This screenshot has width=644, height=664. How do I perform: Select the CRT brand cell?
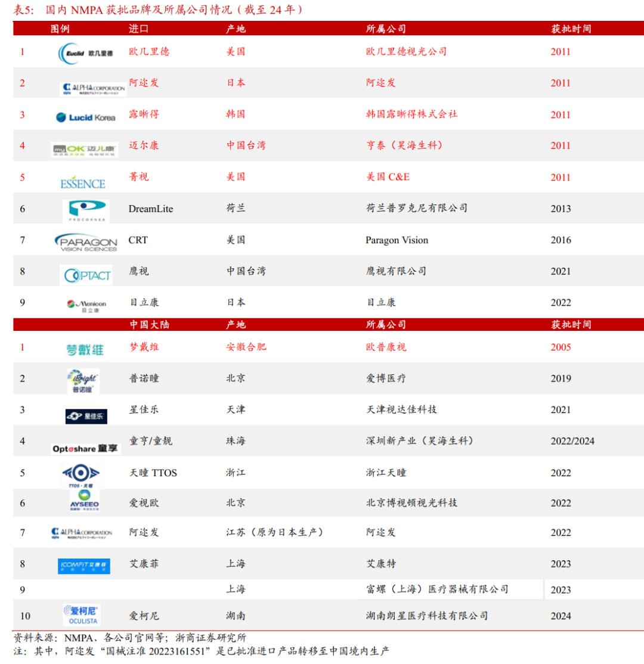point(138,240)
